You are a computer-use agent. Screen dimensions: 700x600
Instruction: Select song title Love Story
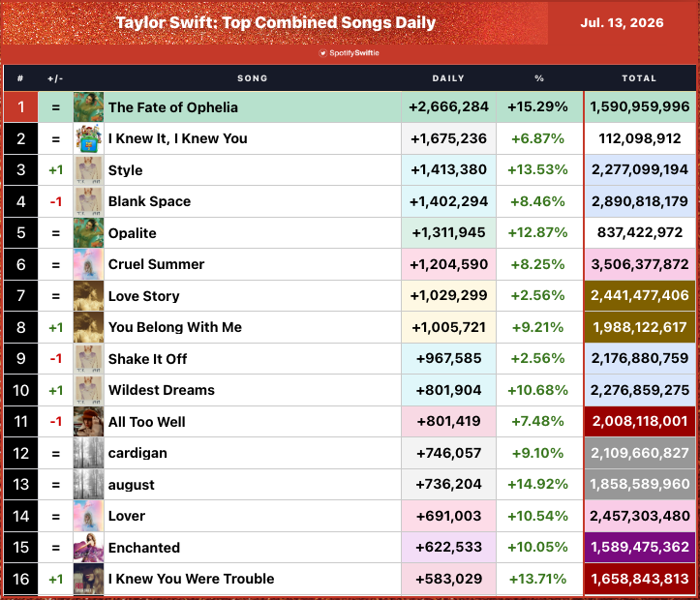(x=143, y=296)
